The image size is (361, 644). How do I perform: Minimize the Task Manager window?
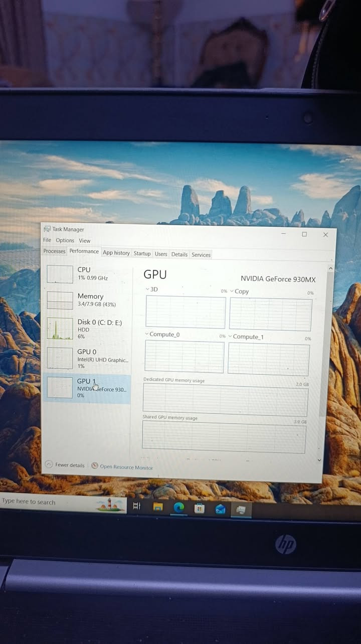pos(283,234)
